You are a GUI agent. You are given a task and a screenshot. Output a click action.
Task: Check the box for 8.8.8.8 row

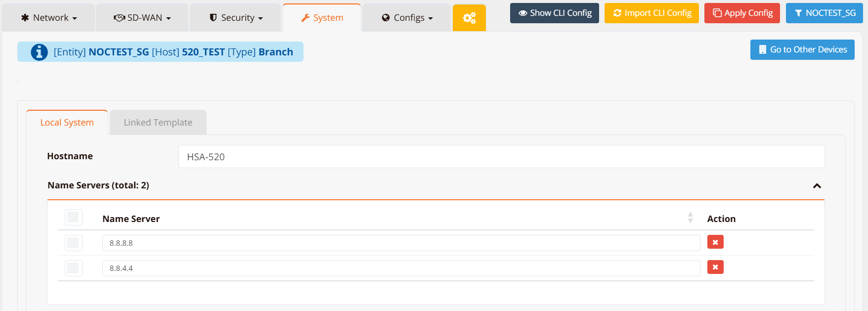coord(73,243)
